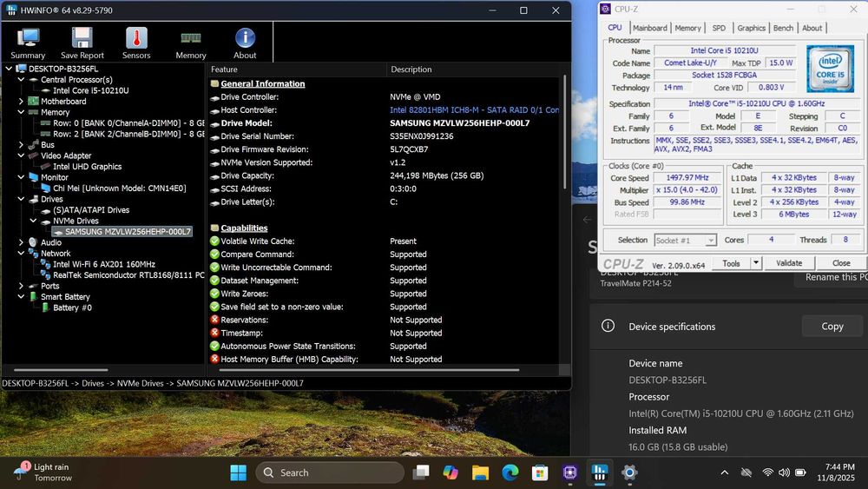Click the Validate button in CPU-Z
The height and width of the screenshot is (489, 868).
tap(789, 263)
